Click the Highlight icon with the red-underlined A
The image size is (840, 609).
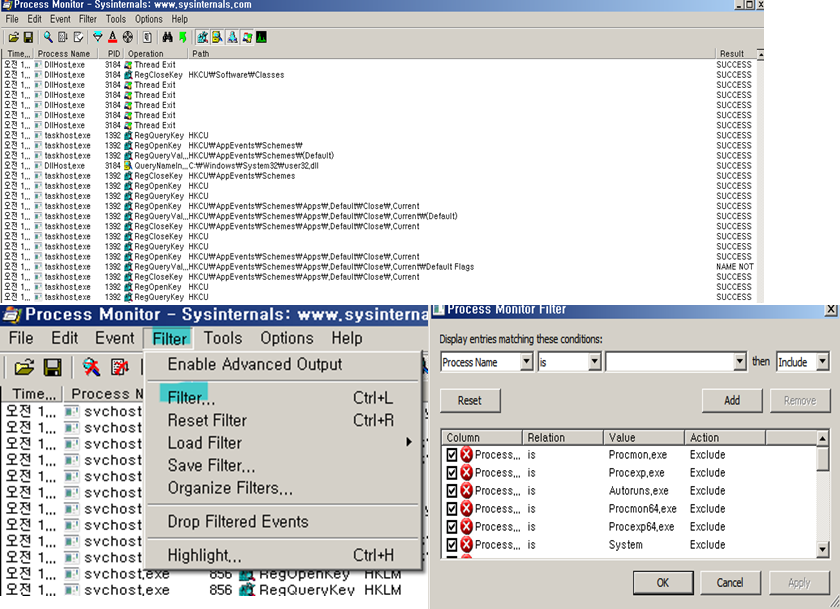click(112, 37)
